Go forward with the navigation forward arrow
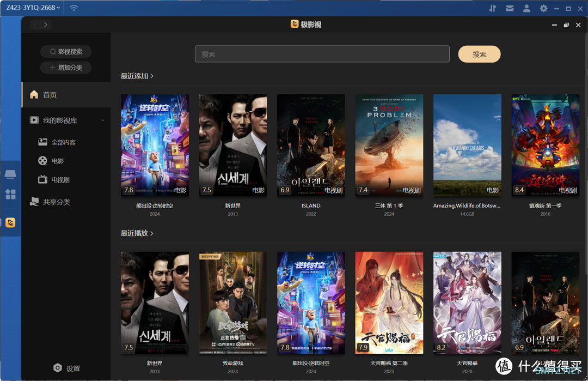The width and height of the screenshot is (588, 381). pyautogui.click(x=46, y=25)
